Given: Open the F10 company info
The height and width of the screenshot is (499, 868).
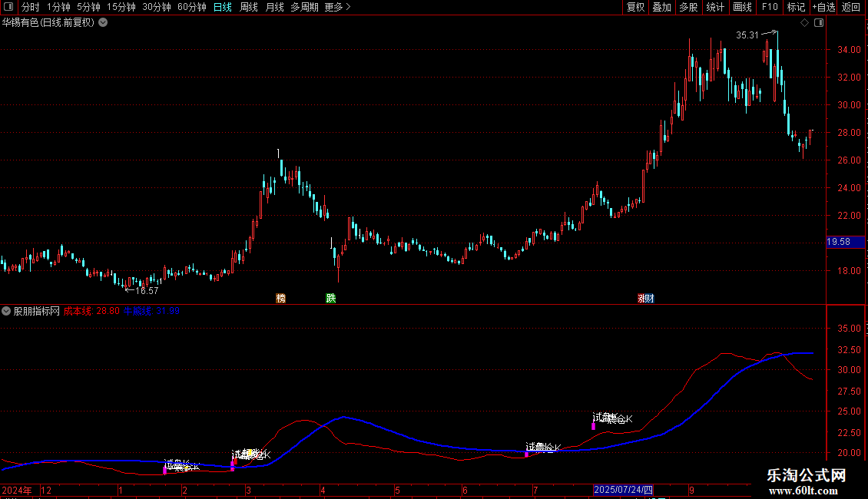Looking at the screenshot, I should click(x=770, y=7).
